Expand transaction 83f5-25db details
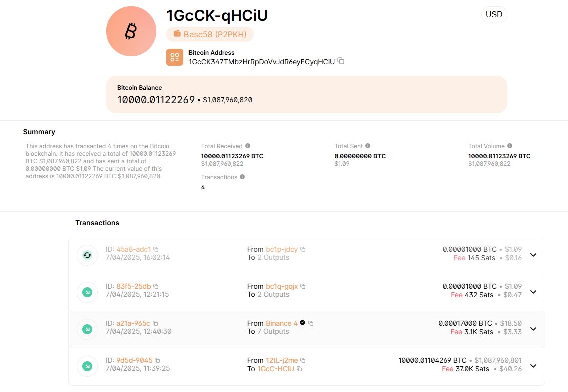Viewport: 568px width, 392px height. click(x=533, y=292)
